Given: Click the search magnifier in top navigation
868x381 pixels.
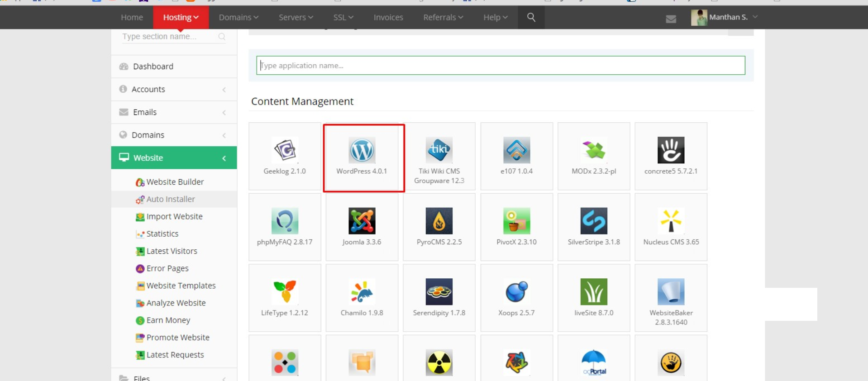Looking at the screenshot, I should (531, 17).
